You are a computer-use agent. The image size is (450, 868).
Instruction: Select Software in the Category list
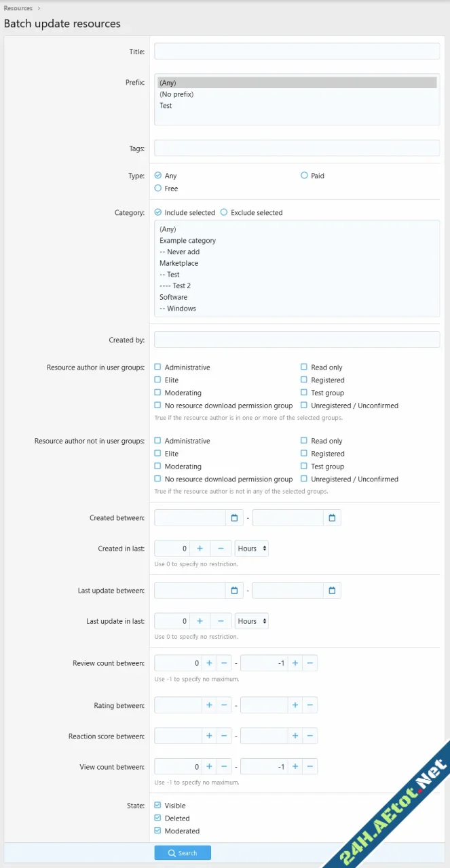pos(174,297)
